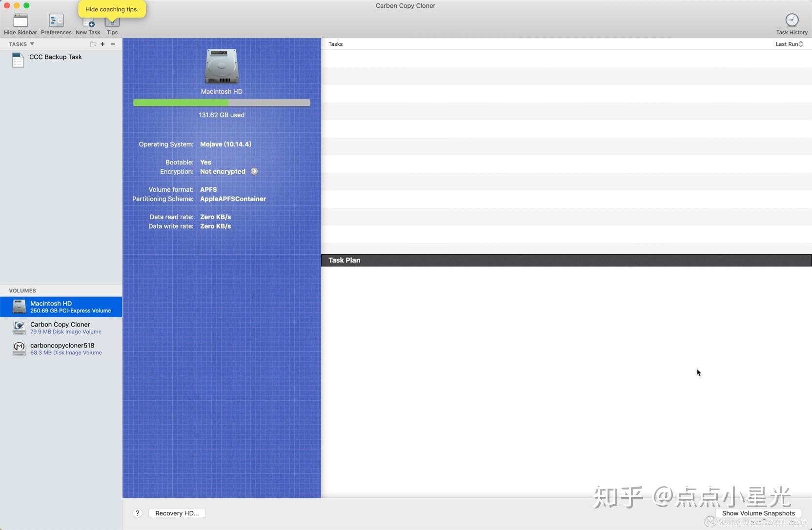The image size is (812, 530).
Task: Select the Macintosh HD volume
Action: pyautogui.click(x=61, y=306)
